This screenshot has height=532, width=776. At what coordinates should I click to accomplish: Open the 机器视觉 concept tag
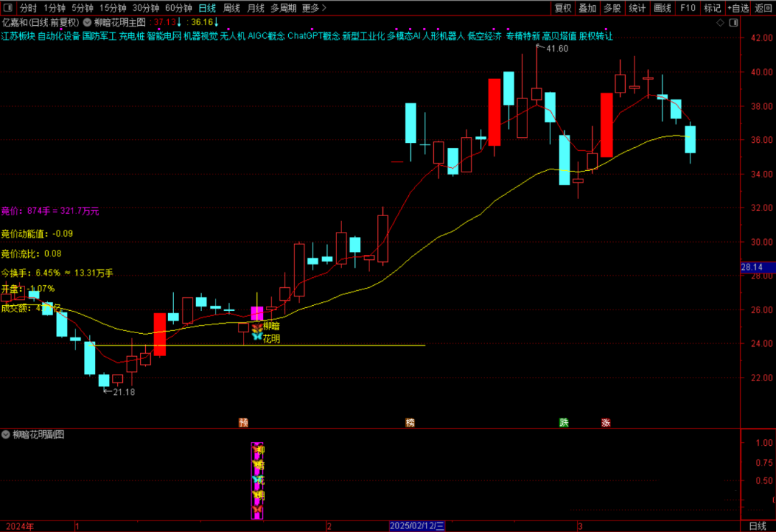(201, 36)
